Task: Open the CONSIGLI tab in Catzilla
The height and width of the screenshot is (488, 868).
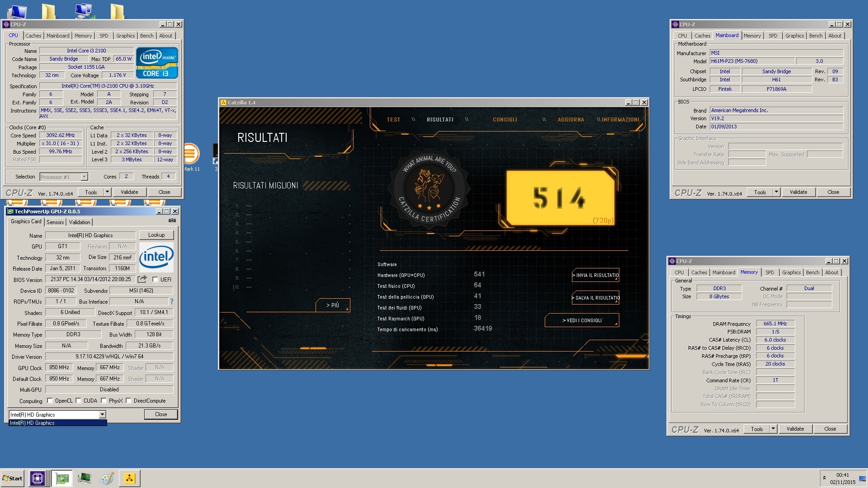Action: (x=505, y=120)
